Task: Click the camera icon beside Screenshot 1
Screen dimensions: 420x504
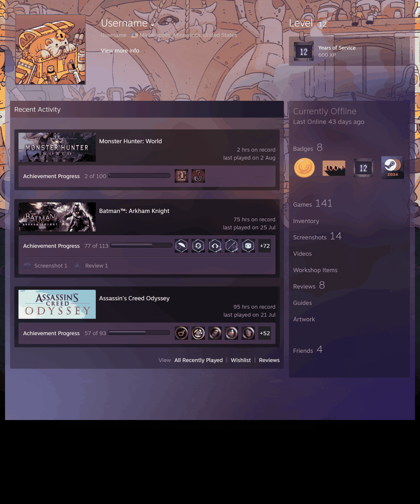Action: [27, 266]
